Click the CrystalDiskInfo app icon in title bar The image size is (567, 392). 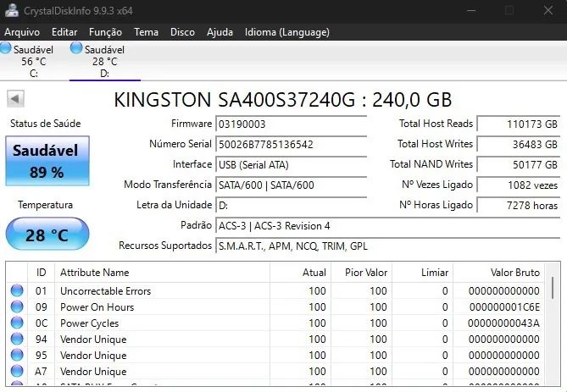12,10
